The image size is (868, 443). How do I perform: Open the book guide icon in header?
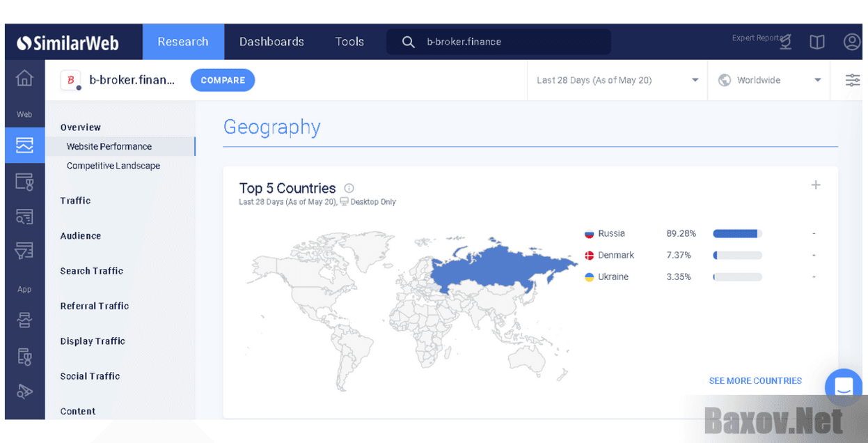click(x=817, y=42)
